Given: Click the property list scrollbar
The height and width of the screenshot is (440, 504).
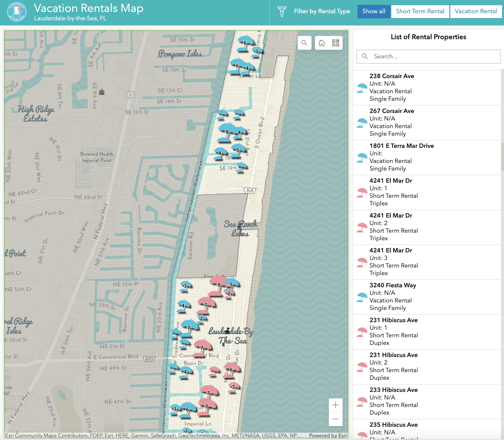Looking at the screenshot, I should pos(502,157).
